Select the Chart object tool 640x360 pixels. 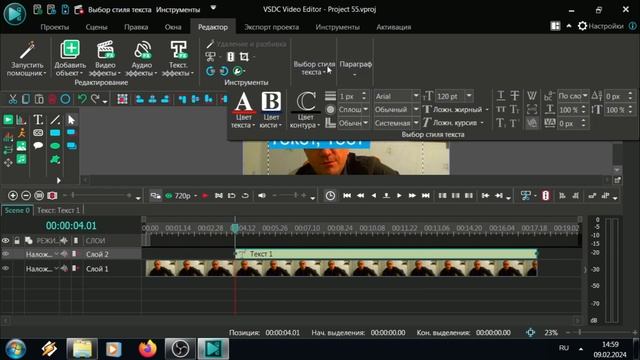pos(21,120)
